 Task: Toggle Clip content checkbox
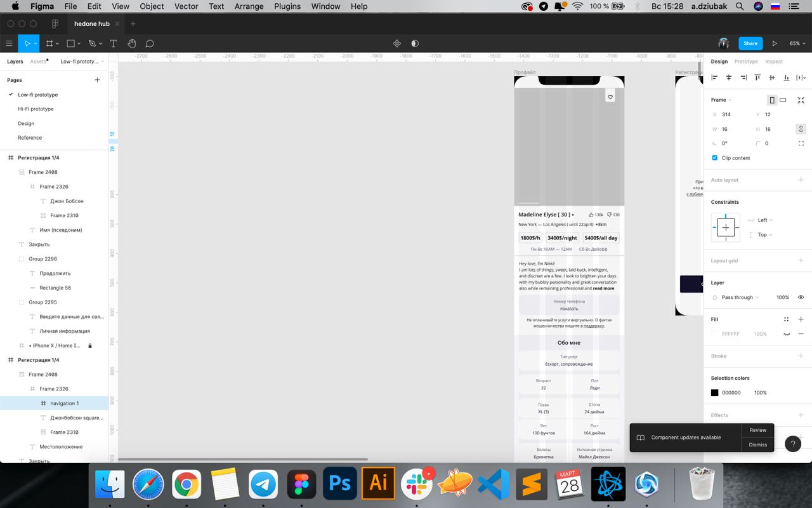(714, 157)
